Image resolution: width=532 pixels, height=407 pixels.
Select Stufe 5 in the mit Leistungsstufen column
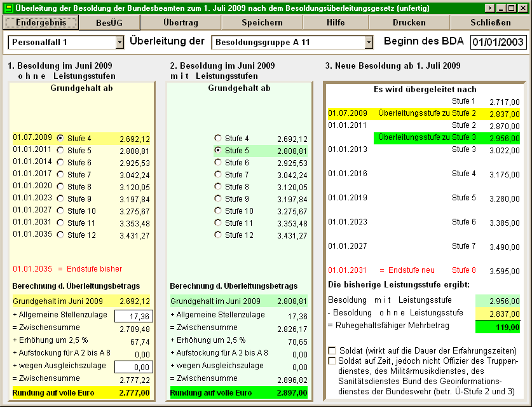(218, 150)
